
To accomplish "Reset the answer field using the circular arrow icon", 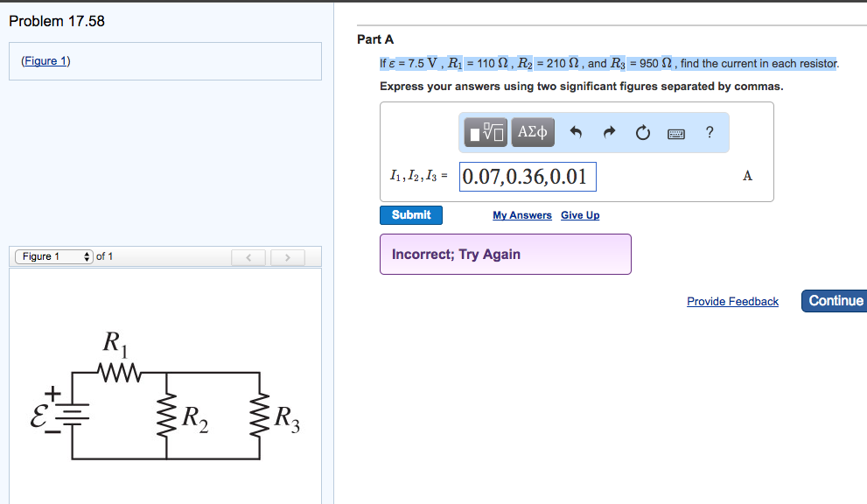I will coord(642,132).
